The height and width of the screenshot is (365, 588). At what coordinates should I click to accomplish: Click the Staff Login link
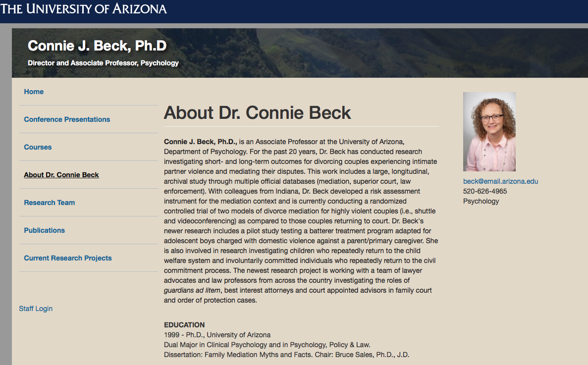coord(36,309)
